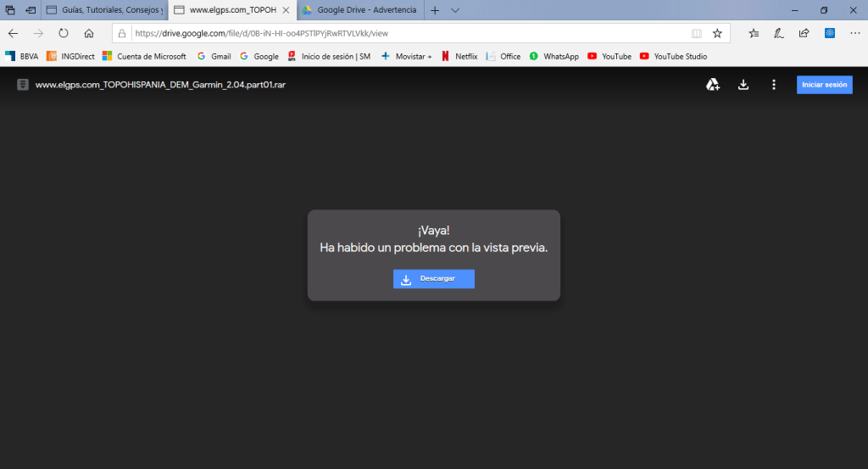Screen dimensions: 868x469
Task: Open Edge settings and more menu
Action: (x=854, y=33)
